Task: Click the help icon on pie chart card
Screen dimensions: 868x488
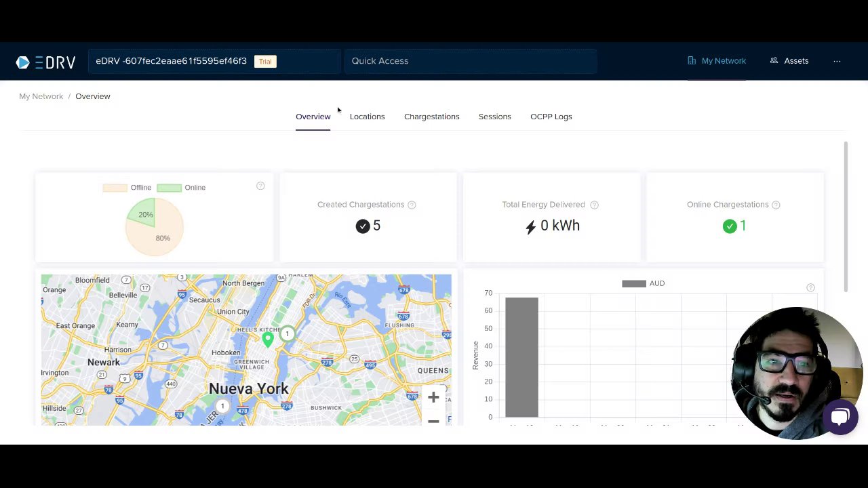Action: click(260, 186)
